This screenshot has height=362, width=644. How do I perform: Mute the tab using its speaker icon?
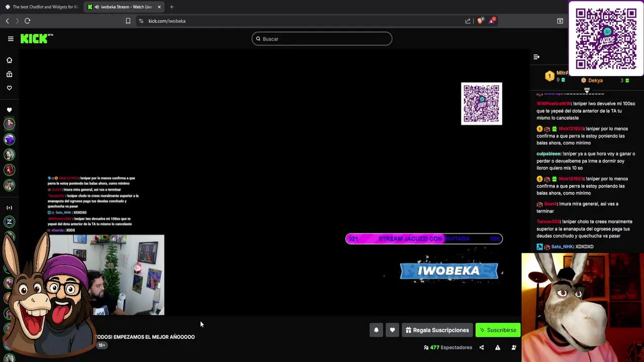click(x=97, y=7)
